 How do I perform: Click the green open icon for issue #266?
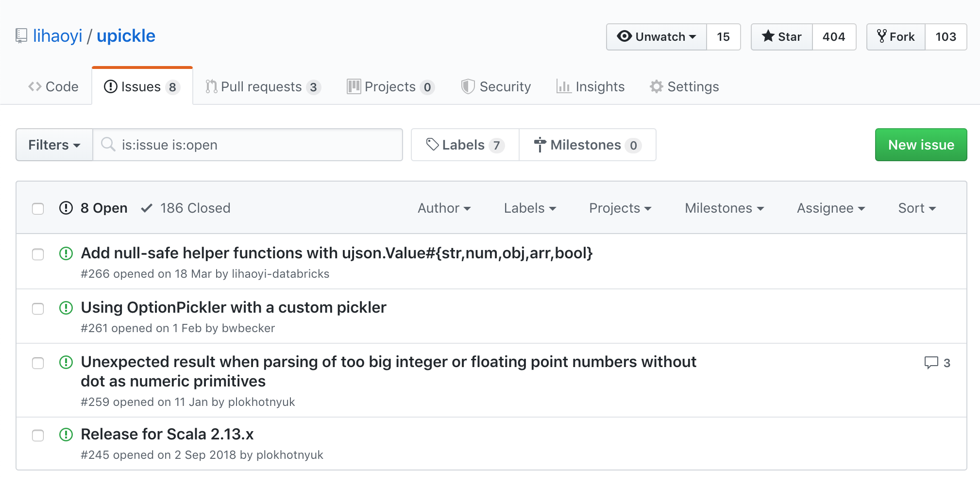[x=66, y=253]
